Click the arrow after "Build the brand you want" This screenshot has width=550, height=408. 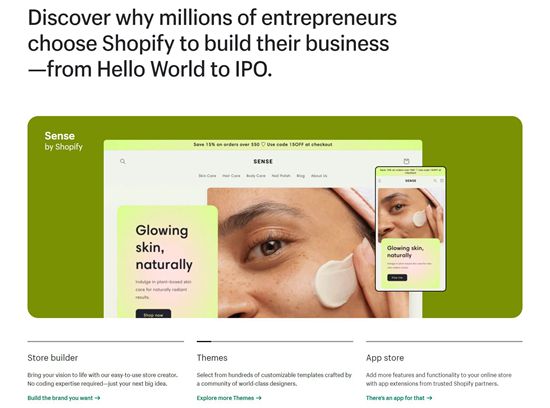click(x=98, y=398)
